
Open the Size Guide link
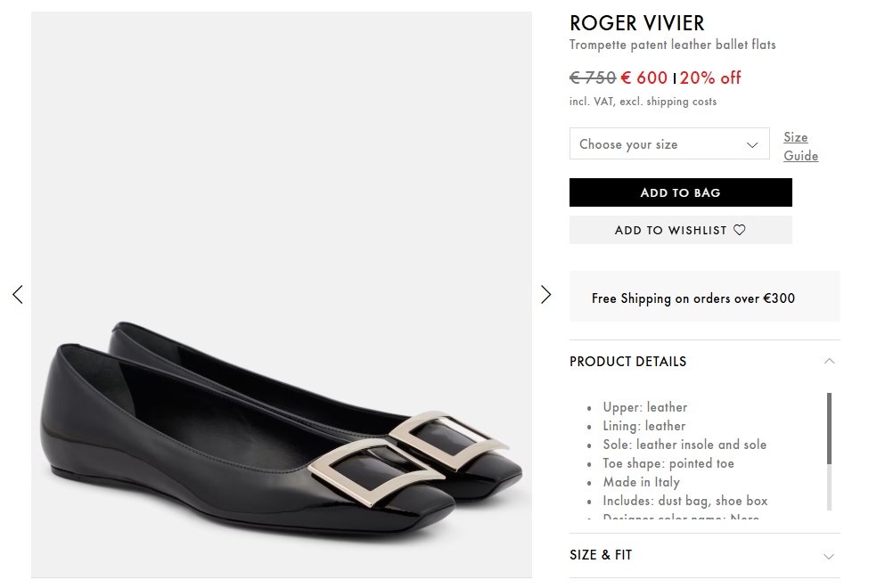click(x=799, y=146)
